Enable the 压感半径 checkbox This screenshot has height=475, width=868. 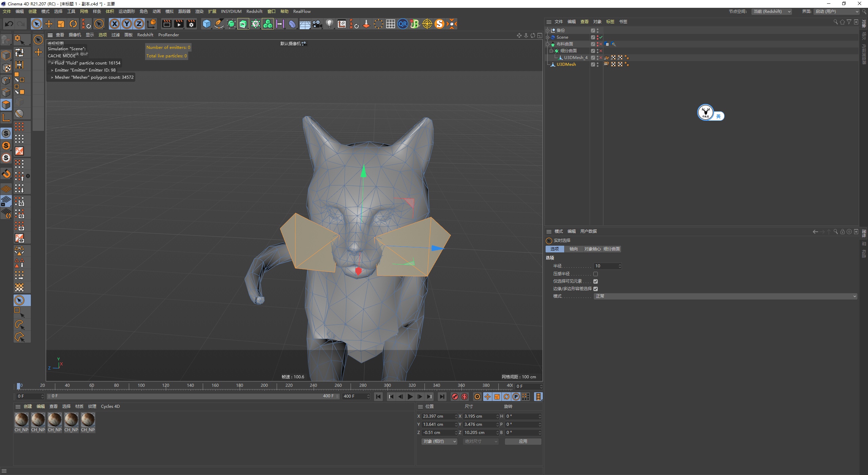(595, 274)
